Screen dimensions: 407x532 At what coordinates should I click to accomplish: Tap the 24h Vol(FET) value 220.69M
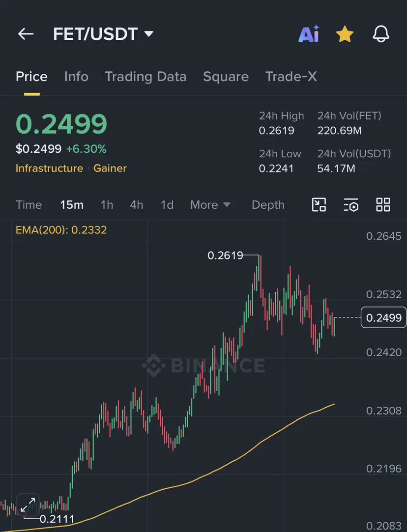(340, 131)
